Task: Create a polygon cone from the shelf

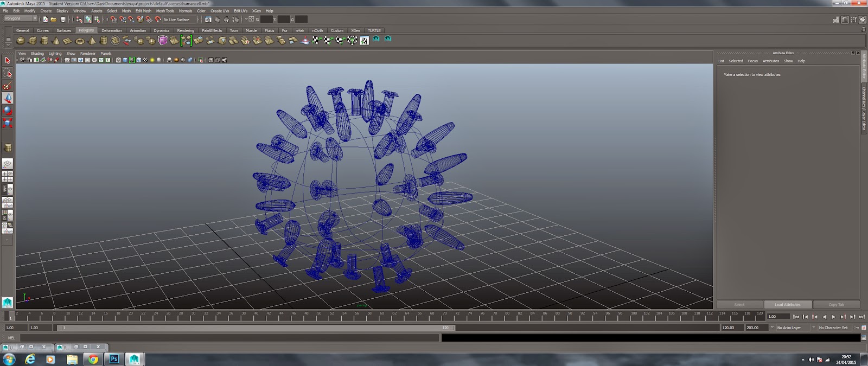Action: click(x=56, y=41)
